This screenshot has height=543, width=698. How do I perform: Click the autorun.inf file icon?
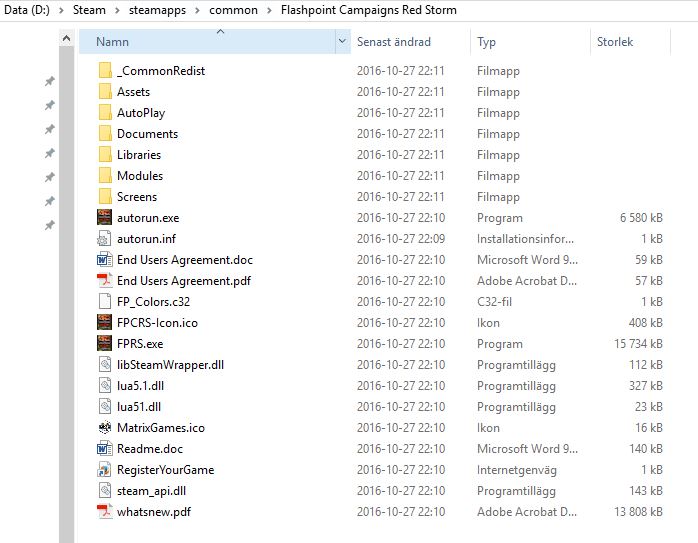click(105, 238)
